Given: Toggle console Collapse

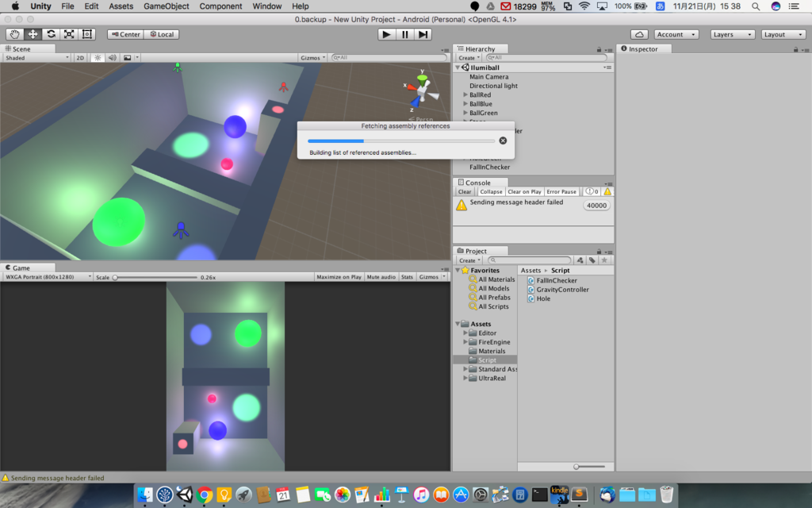Looking at the screenshot, I should pos(491,191).
